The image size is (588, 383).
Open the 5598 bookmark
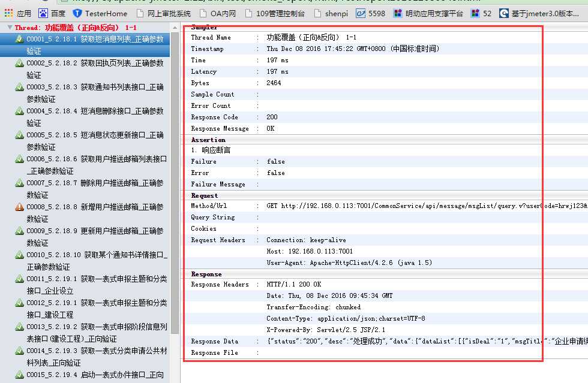point(371,14)
